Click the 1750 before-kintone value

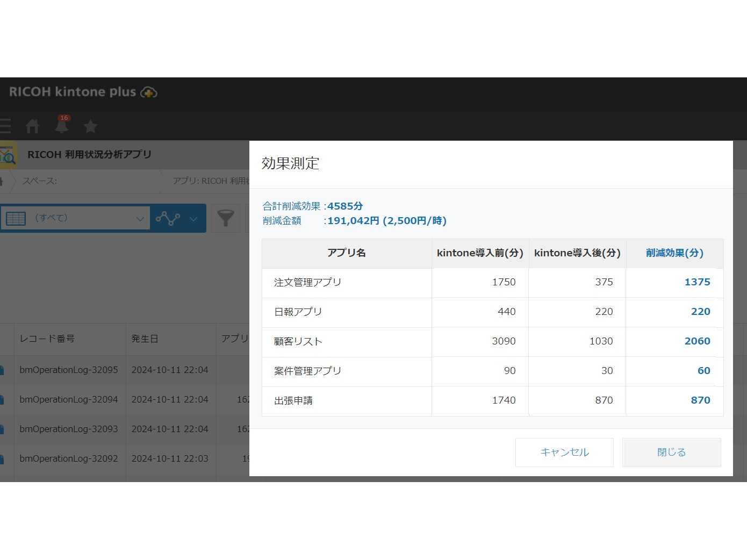pyautogui.click(x=504, y=282)
